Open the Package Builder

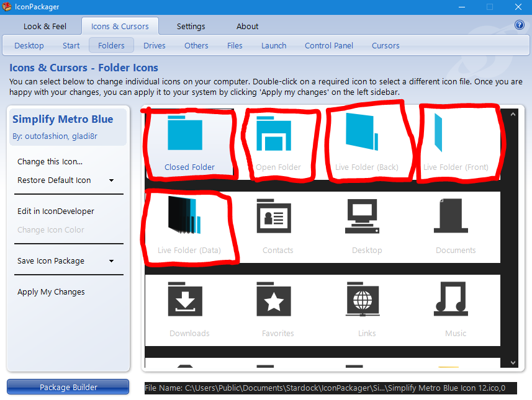pos(68,386)
